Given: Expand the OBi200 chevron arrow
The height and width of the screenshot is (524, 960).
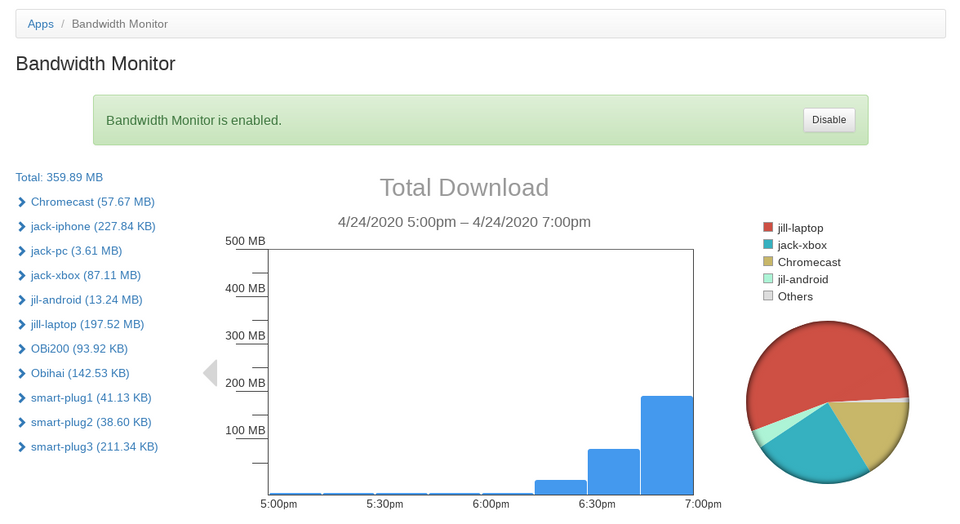Looking at the screenshot, I should (x=21, y=349).
